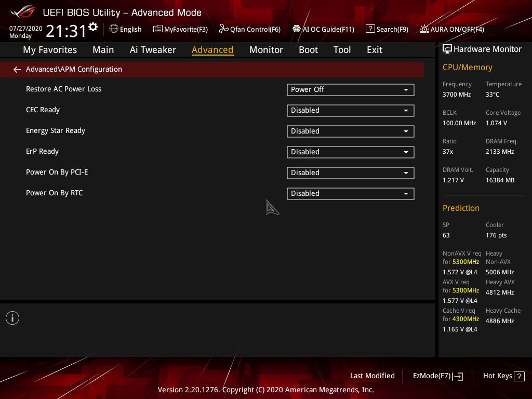
Task: Open Power On By PCI-E dropdown
Action: 351,172
